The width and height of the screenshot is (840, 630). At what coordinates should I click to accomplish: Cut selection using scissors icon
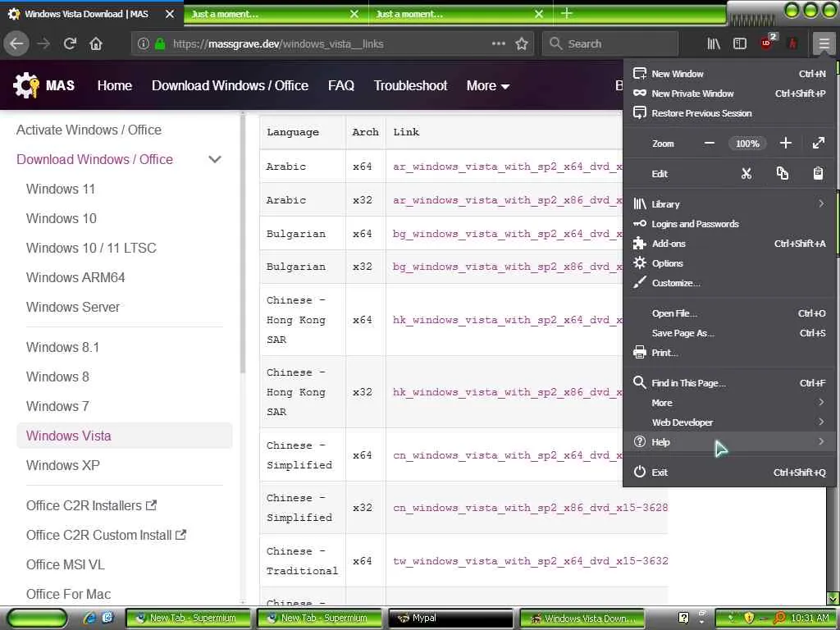tap(746, 174)
